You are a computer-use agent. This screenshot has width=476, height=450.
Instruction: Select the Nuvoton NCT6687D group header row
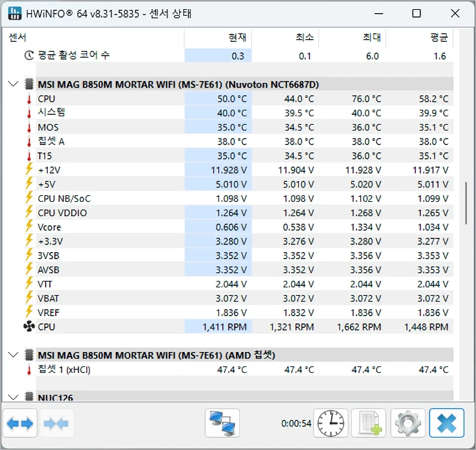pos(245,84)
